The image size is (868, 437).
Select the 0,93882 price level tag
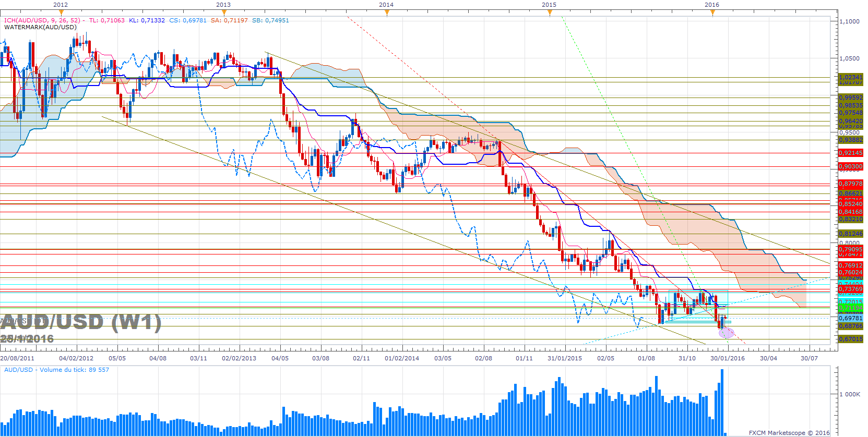[x=851, y=140]
